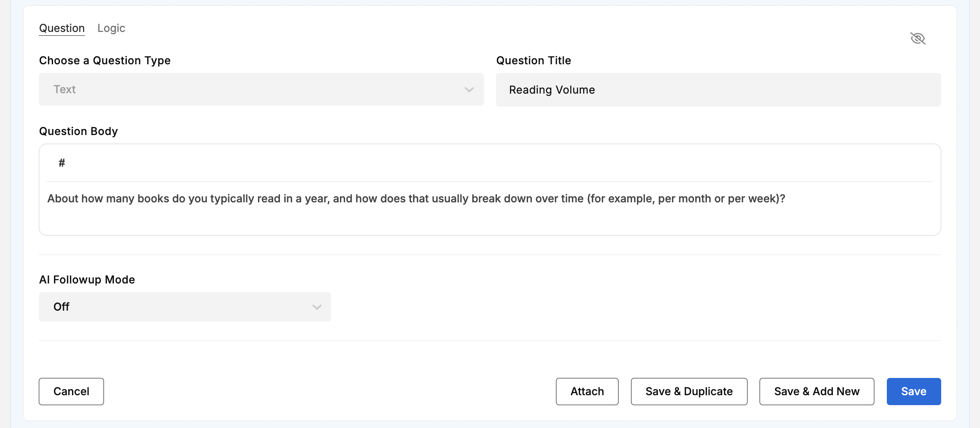Click into the question body text about books
Image resolution: width=980 pixels, height=428 pixels.
(x=416, y=198)
